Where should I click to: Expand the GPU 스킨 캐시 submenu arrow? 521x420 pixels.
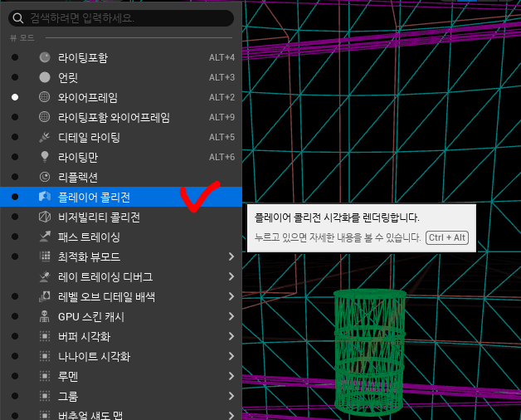[x=231, y=316]
